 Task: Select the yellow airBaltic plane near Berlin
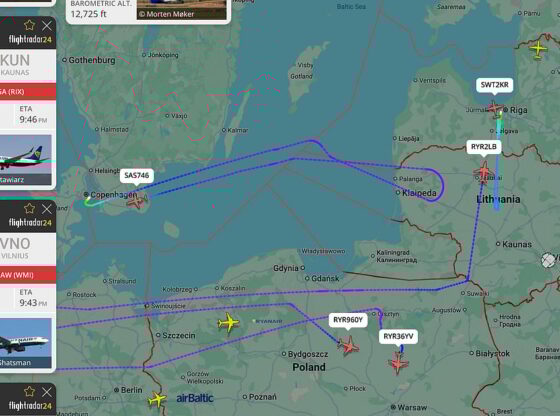pyautogui.click(x=157, y=399)
